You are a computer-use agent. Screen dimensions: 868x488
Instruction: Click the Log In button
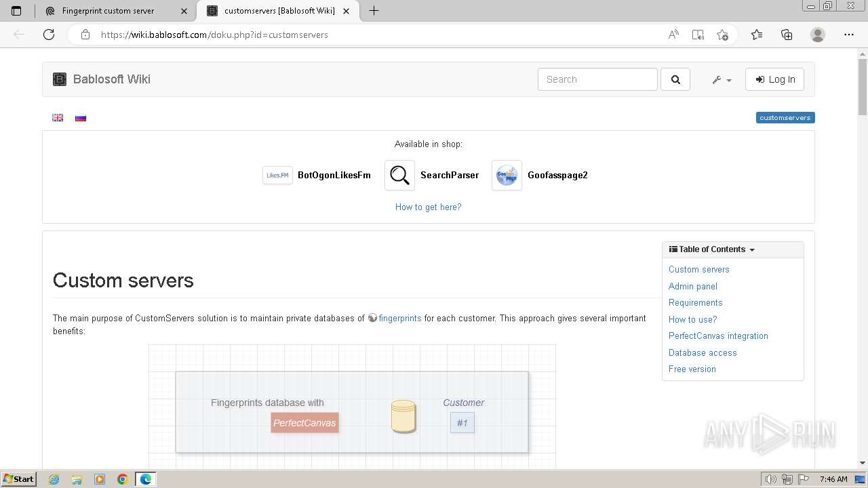coord(775,79)
